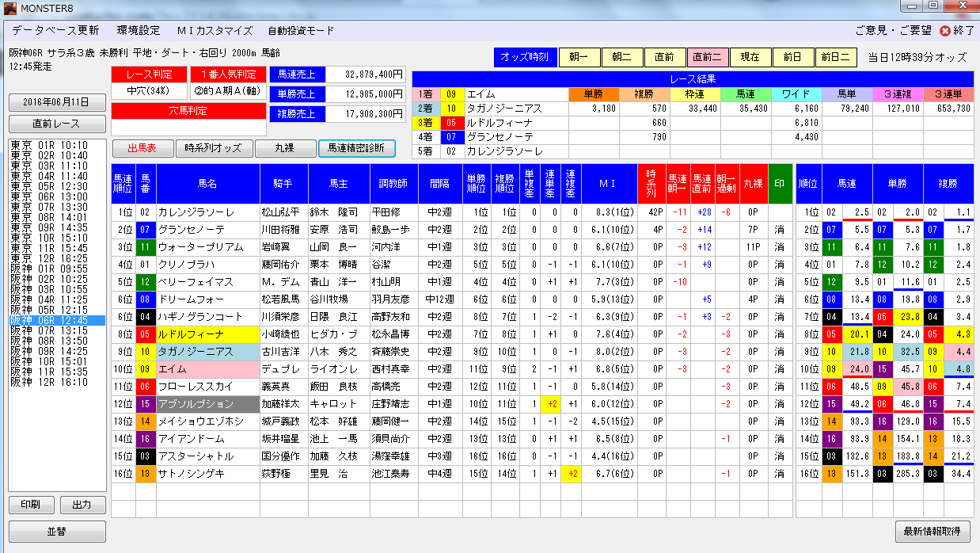Select the 朝一 odds time button
Image resolution: width=980 pixels, height=553 pixels.
click(x=579, y=57)
